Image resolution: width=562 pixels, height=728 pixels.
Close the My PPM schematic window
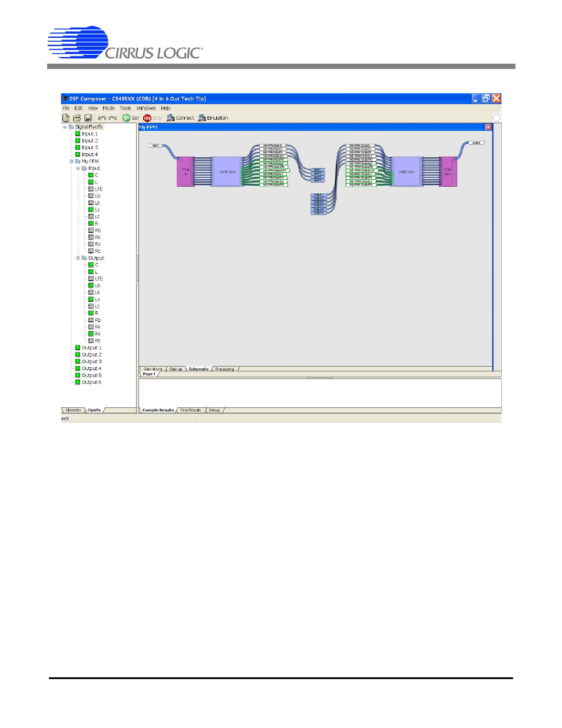pos(488,127)
